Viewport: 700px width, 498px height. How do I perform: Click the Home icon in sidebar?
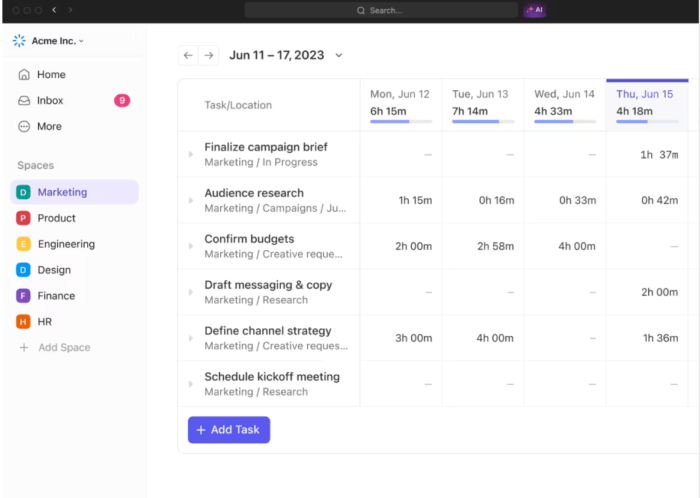(24, 75)
